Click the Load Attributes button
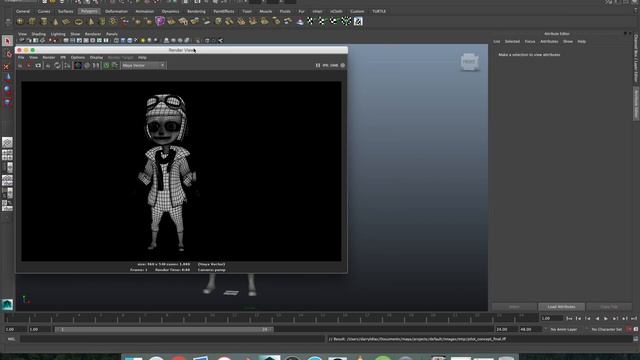Image resolution: width=640 pixels, height=360 pixels. pyautogui.click(x=562, y=307)
